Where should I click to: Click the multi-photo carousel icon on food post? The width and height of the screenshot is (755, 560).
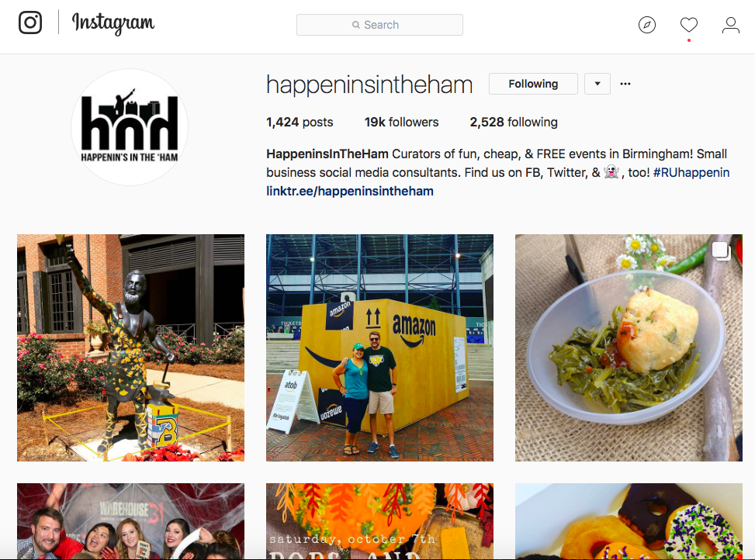722,251
